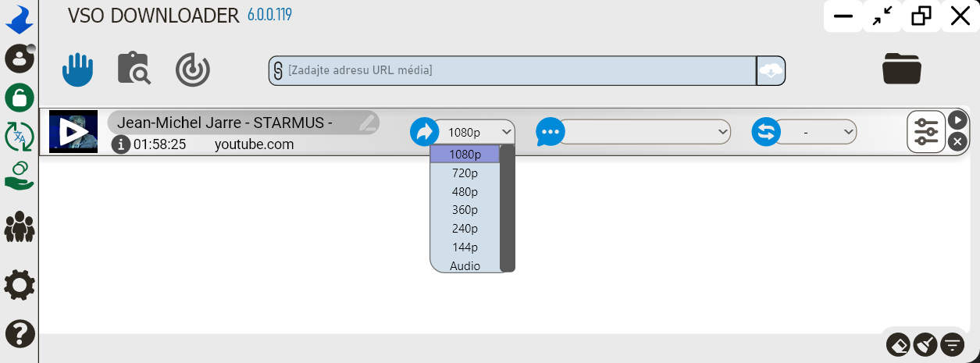This screenshot has width=980, height=363.
Task: Open the download item settings sliders
Action: tap(926, 132)
